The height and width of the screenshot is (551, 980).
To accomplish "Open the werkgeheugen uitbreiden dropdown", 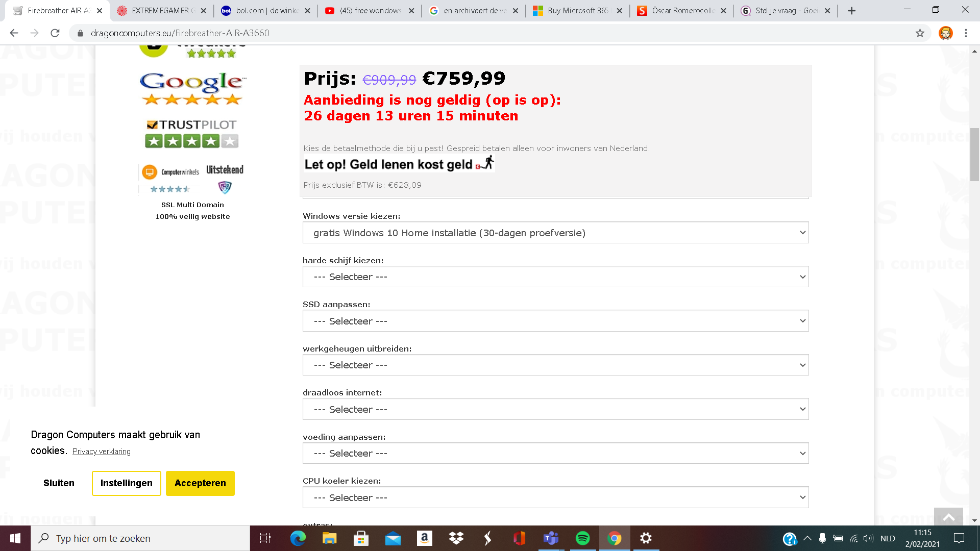I will point(555,365).
